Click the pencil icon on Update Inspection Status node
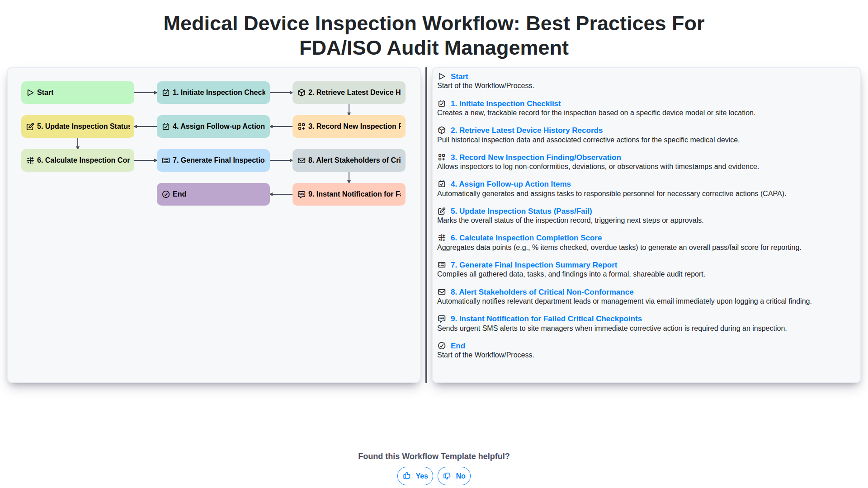 point(30,127)
